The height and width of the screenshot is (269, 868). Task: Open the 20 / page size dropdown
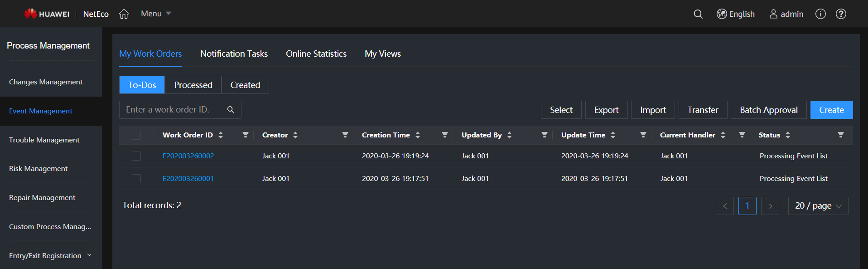[x=818, y=206]
